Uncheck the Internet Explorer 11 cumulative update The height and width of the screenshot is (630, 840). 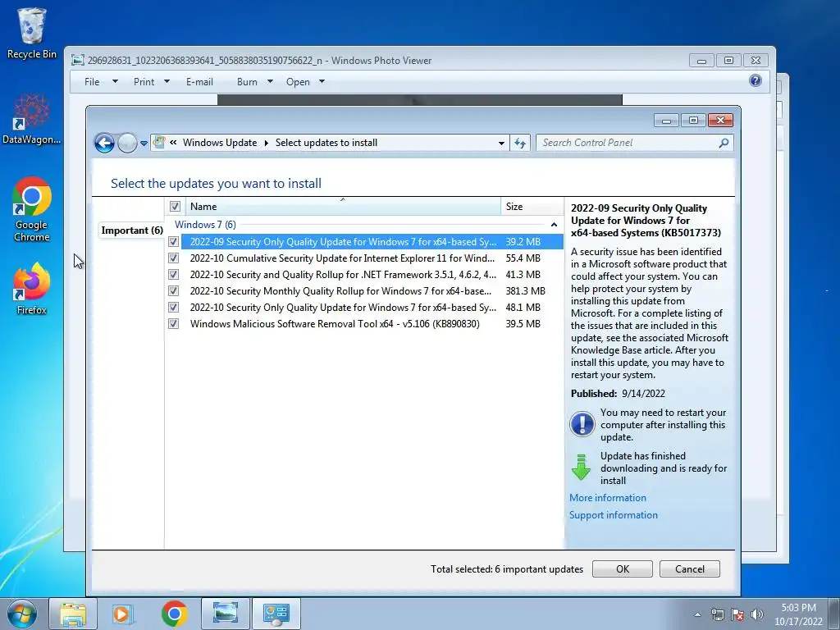coord(174,258)
